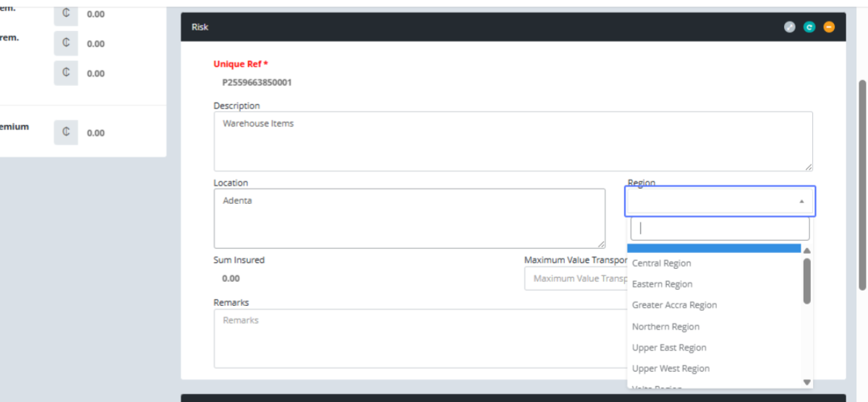Screen dimensions: 868x402
Task: Select Northern Region in the list
Action: click(x=665, y=327)
